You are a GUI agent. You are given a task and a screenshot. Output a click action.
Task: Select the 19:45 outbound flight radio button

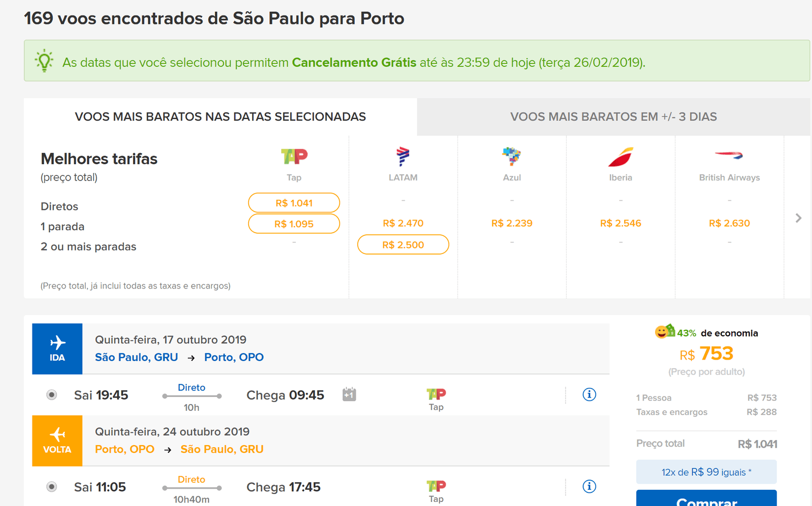click(x=52, y=395)
